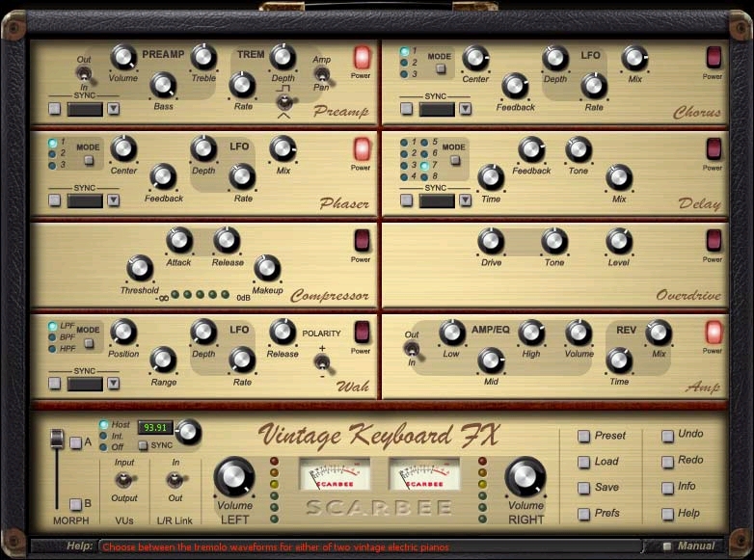Toggle the Compressor Power switch

pos(363,240)
